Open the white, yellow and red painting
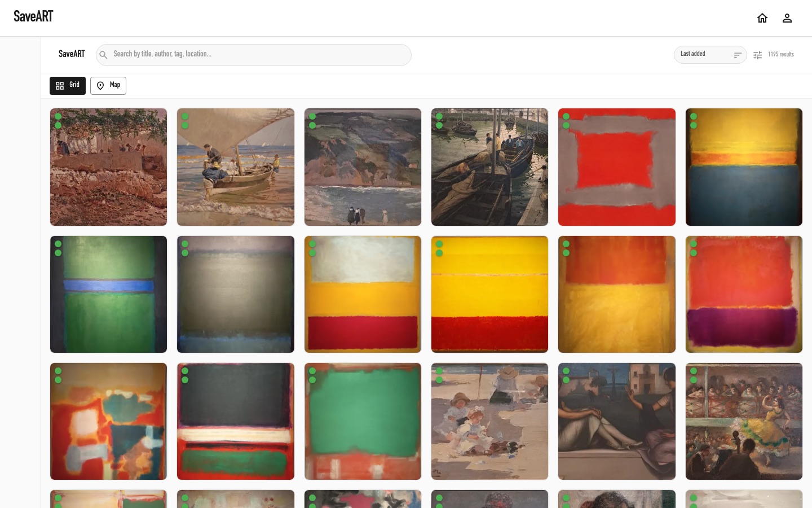The image size is (812, 508). click(363, 294)
